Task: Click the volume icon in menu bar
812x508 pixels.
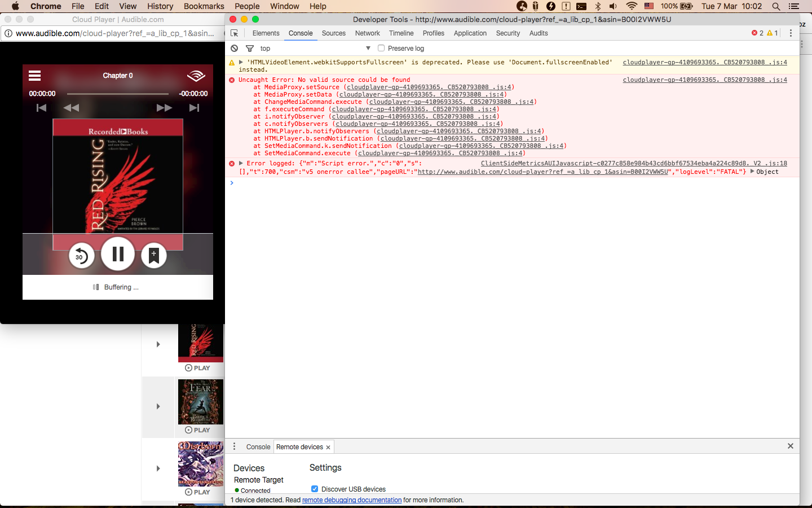Action: [x=613, y=6]
